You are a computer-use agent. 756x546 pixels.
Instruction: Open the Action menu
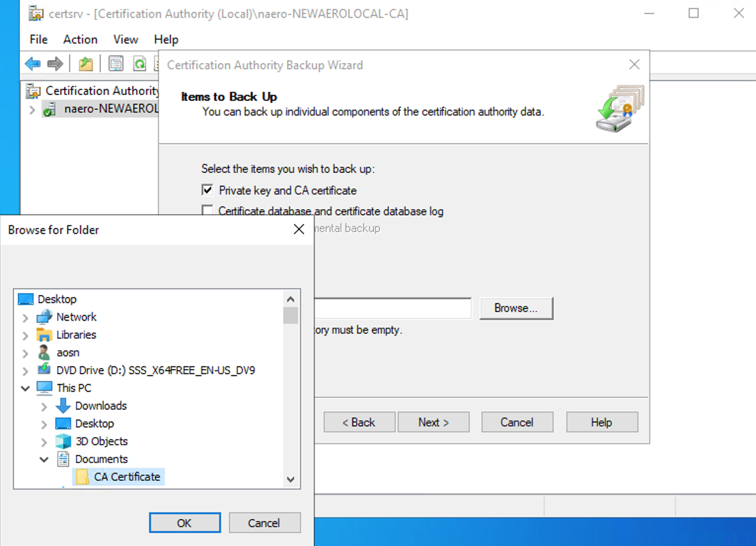(x=80, y=39)
